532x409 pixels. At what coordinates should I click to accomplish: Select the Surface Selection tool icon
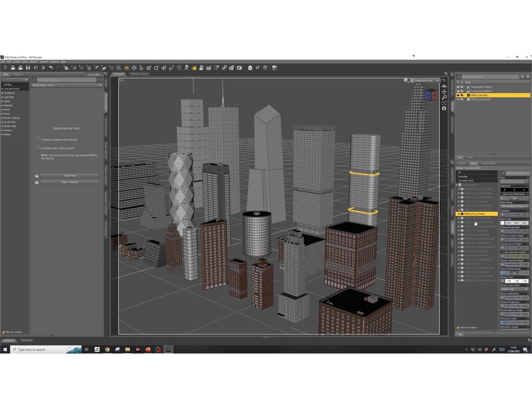194,67
